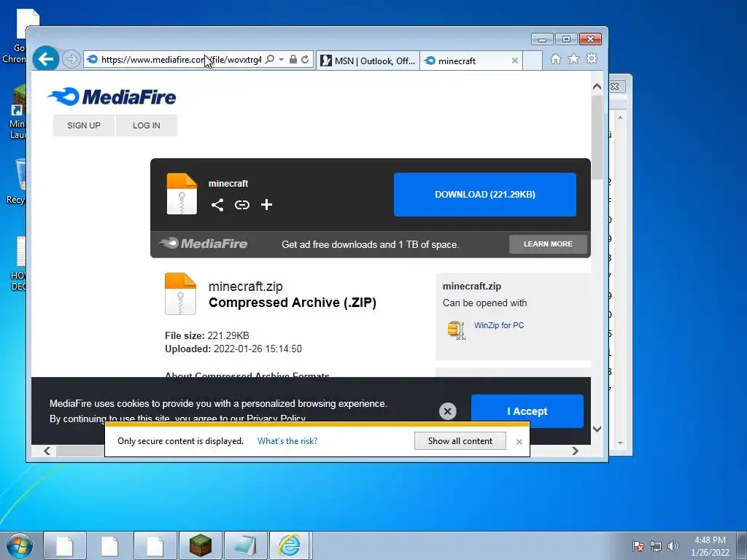Close the secure content notification bar

[x=519, y=442]
